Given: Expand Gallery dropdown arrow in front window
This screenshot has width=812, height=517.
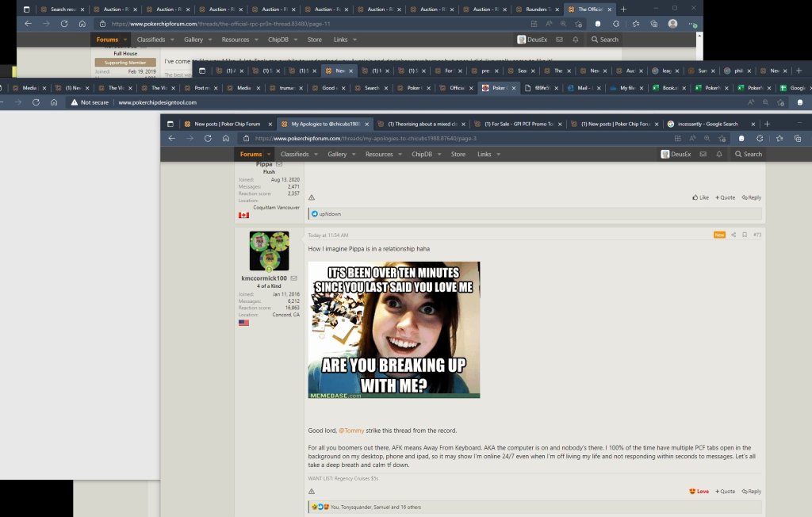Looking at the screenshot, I should (354, 155).
